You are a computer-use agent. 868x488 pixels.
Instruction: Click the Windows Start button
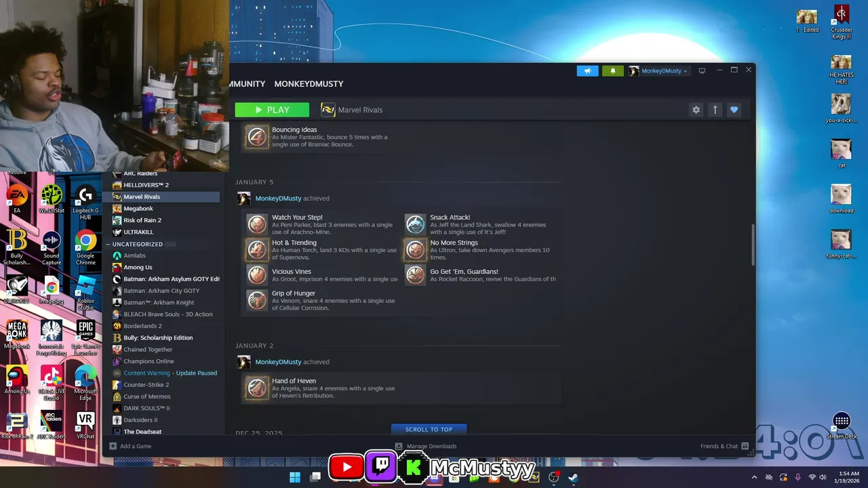(295, 477)
